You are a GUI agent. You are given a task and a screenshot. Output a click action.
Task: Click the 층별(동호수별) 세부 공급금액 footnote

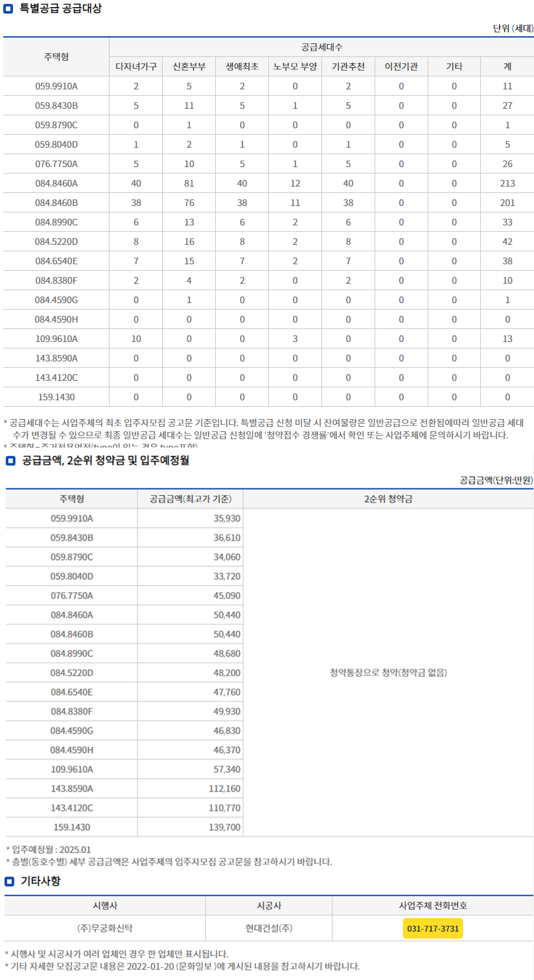(x=169, y=862)
